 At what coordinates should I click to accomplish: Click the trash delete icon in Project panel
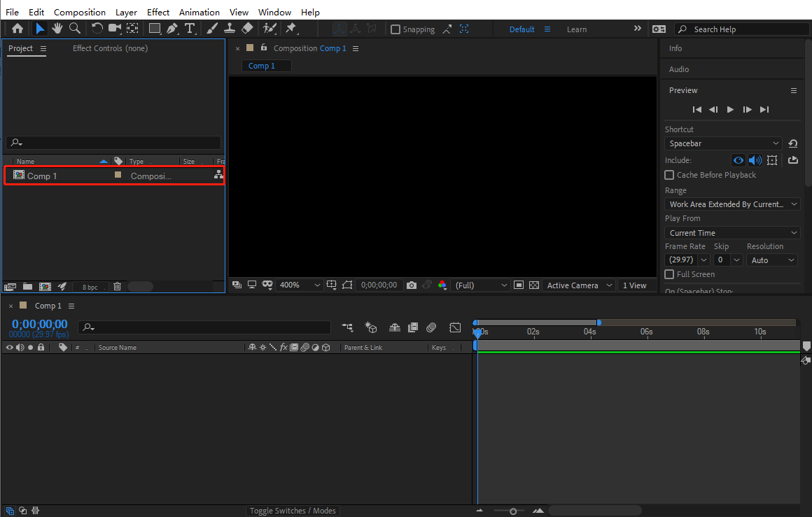click(x=117, y=286)
